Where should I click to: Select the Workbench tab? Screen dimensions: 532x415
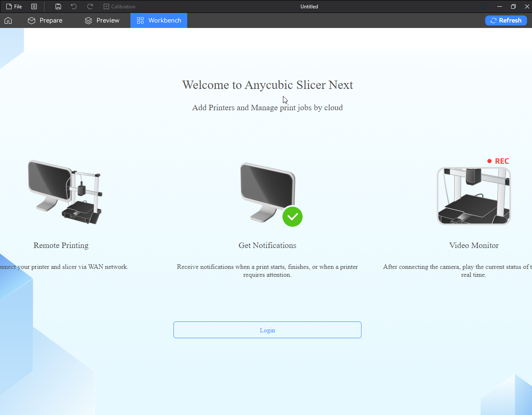point(159,20)
